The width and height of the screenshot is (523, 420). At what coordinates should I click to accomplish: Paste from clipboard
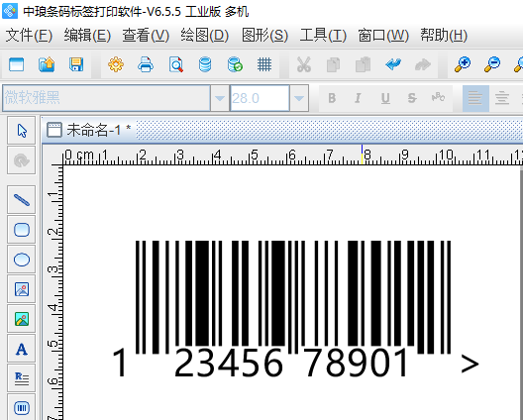pos(363,64)
